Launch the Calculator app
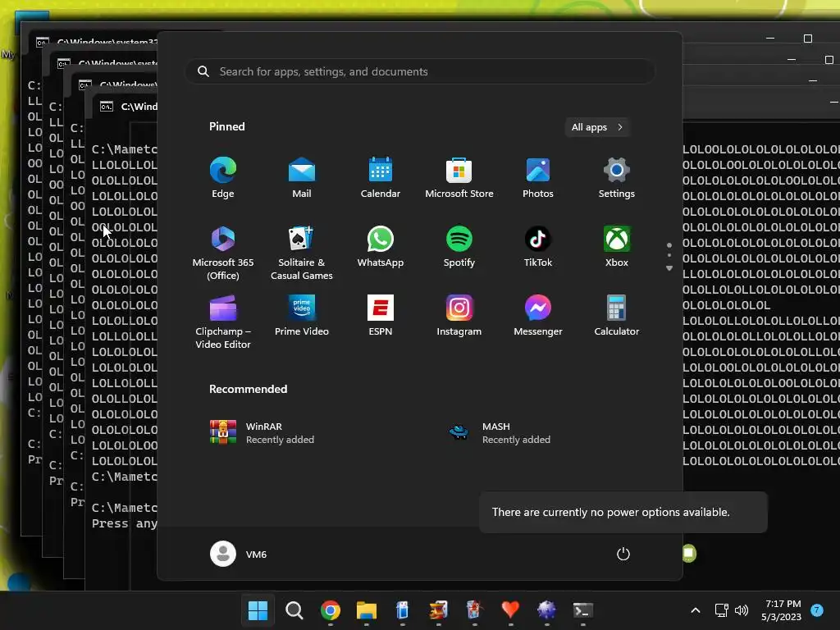840x630 pixels. (617, 316)
